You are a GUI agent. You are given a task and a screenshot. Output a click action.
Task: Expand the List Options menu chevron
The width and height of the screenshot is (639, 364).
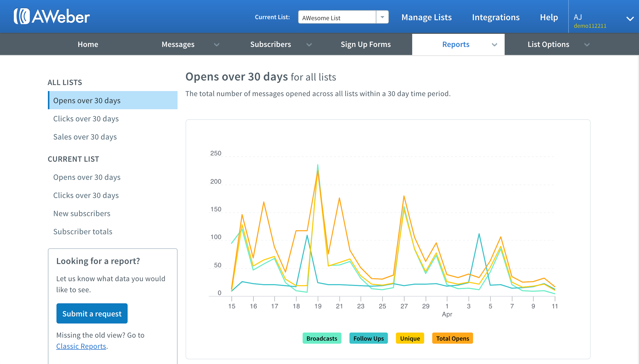point(587,45)
